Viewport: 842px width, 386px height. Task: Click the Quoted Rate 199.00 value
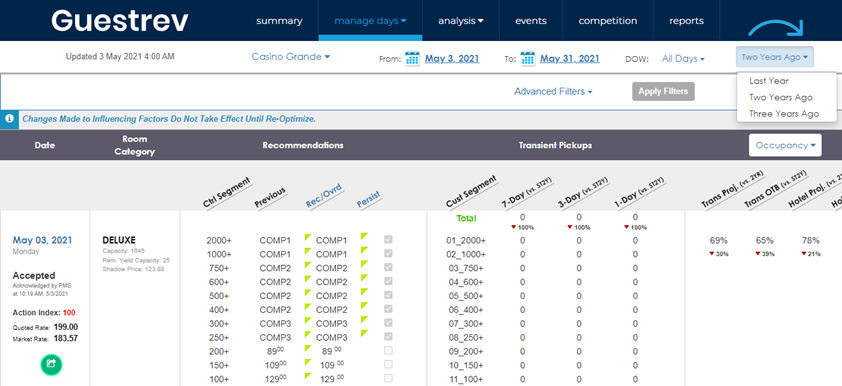point(66,326)
